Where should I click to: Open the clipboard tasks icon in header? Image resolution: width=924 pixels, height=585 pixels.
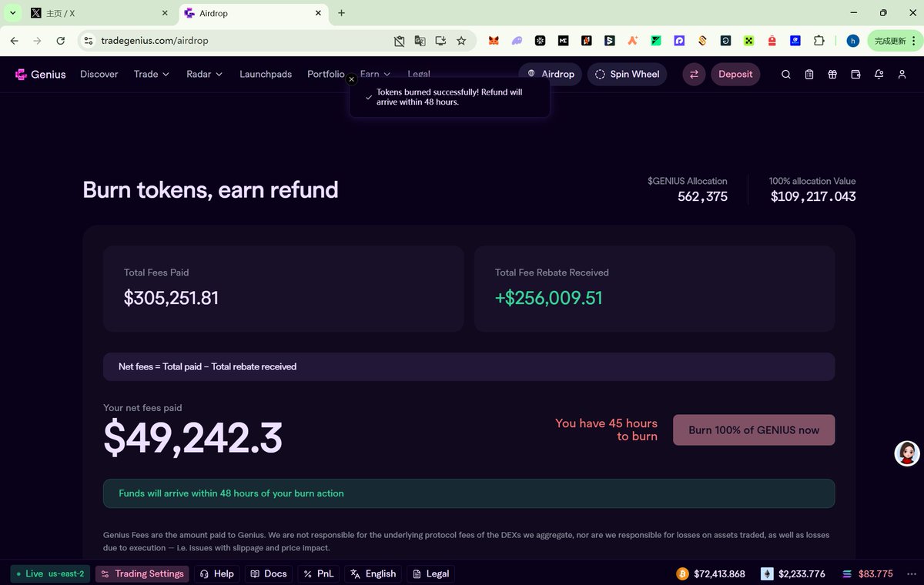pos(809,75)
